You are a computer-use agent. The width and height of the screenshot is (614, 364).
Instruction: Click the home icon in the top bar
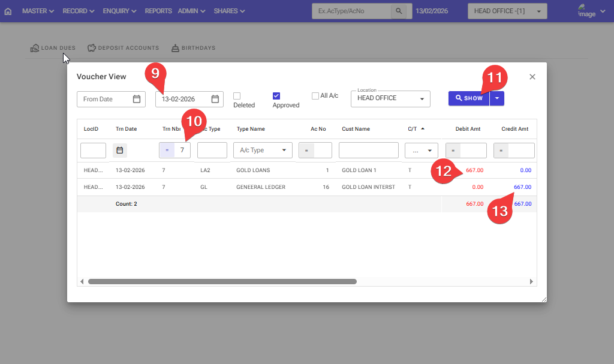tap(8, 11)
